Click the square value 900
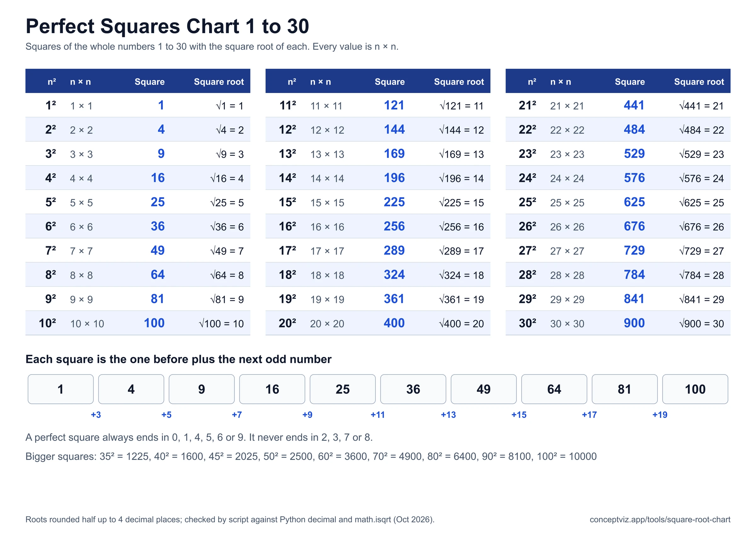 pyautogui.click(x=634, y=323)
